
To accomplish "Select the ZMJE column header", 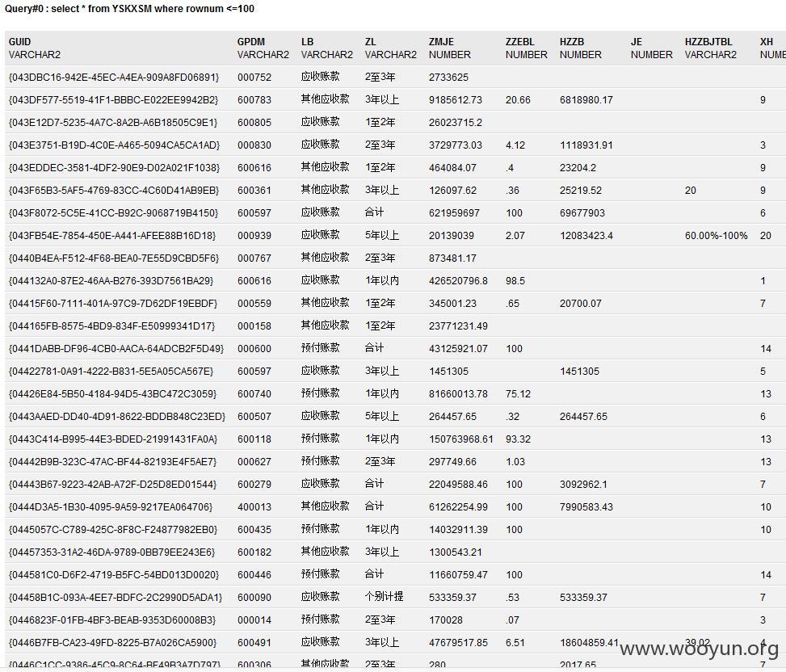I will click(x=441, y=41).
